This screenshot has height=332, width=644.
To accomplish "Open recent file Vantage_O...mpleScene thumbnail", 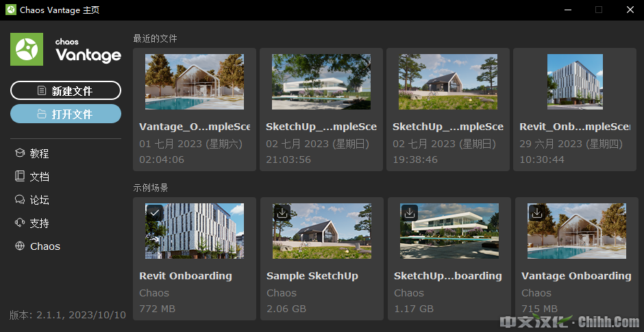I will point(195,82).
